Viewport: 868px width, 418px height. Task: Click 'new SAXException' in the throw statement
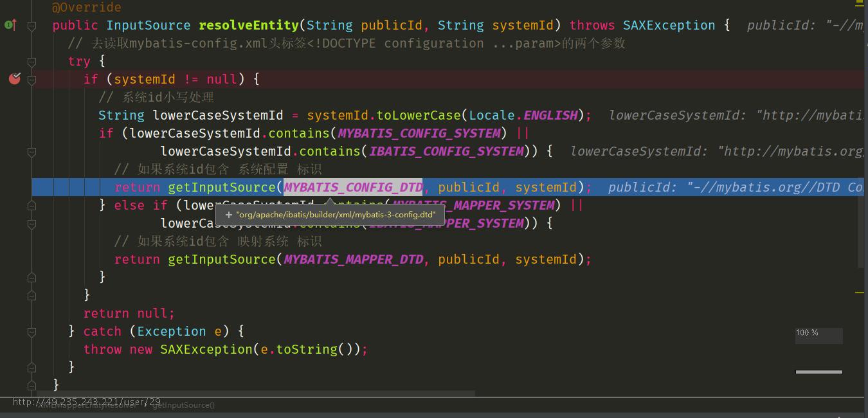click(x=191, y=349)
